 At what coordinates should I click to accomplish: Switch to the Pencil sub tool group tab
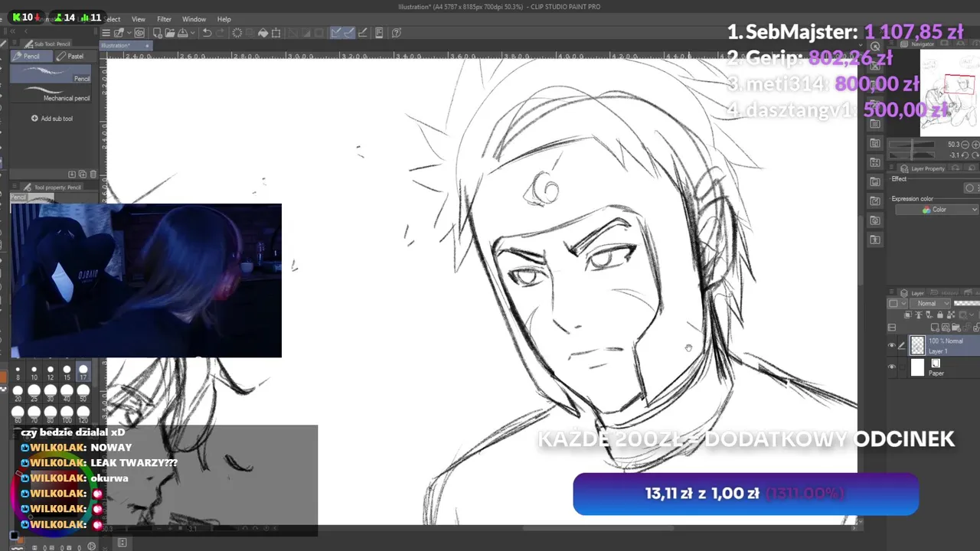point(31,56)
